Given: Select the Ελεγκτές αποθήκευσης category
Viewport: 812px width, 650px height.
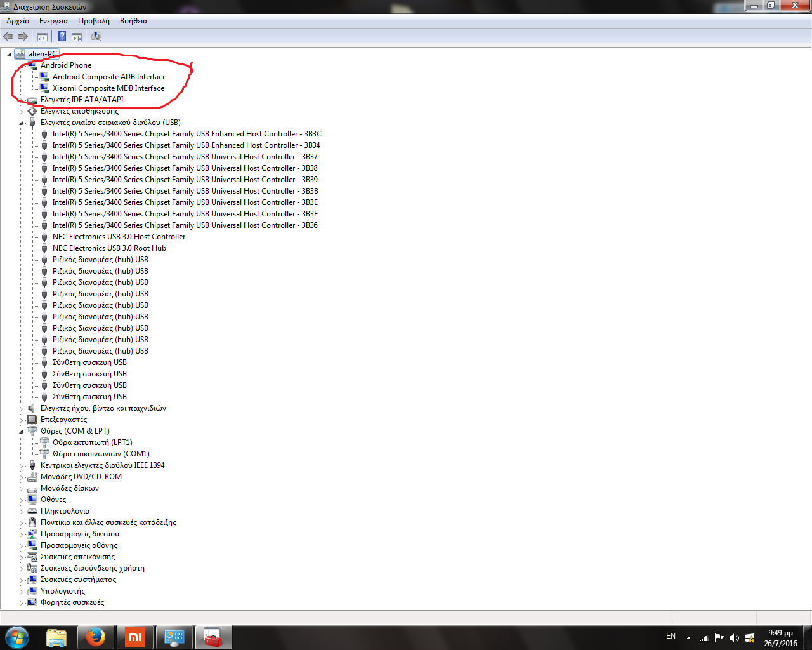Looking at the screenshot, I should pyautogui.click(x=79, y=111).
